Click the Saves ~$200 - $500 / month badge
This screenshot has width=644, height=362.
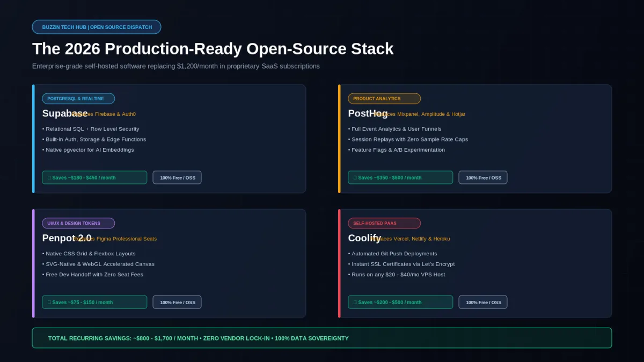coord(400,302)
